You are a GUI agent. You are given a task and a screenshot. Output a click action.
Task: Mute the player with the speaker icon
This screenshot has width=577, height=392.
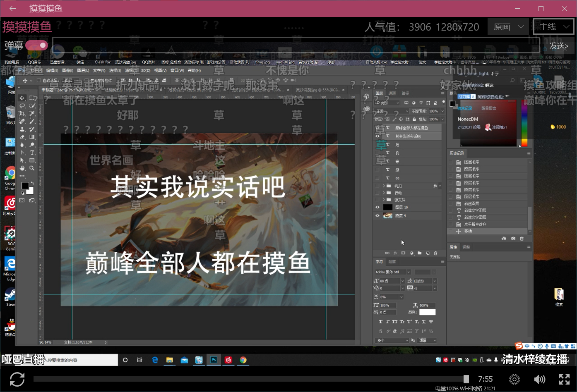pyautogui.click(x=540, y=379)
